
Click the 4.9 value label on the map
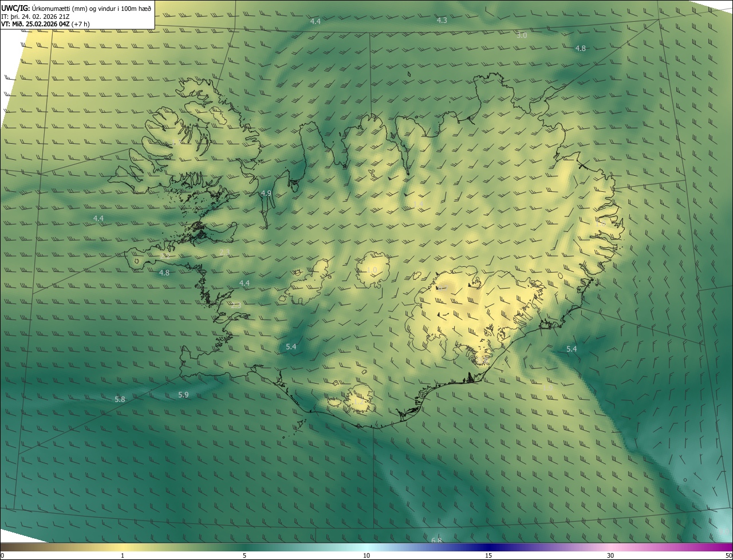point(266,194)
